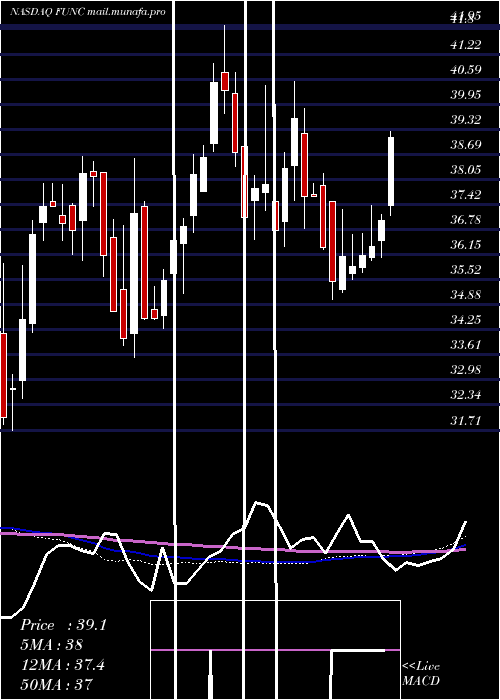The height and width of the screenshot is (700, 500).
Task: Click the 33.61 price axis label
Action: tap(466, 345)
